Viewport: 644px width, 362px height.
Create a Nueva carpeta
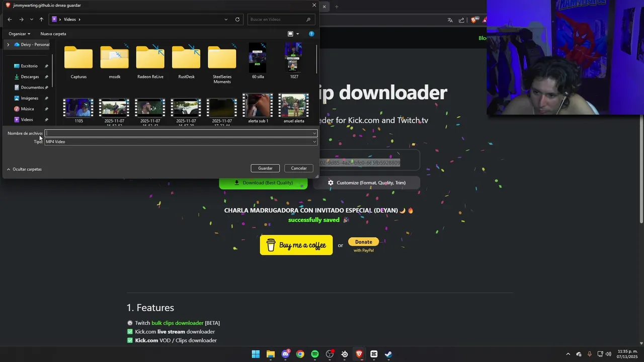tap(53, 34)
